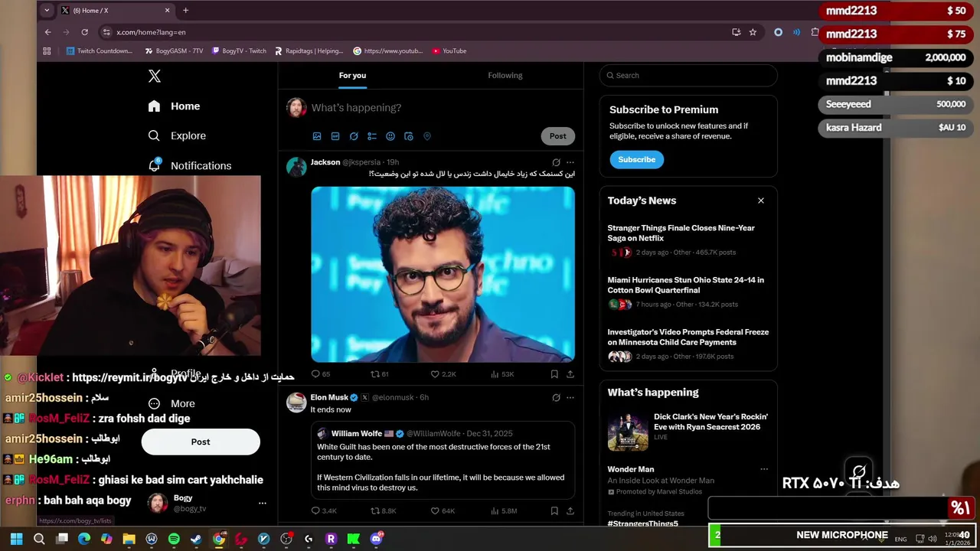The width and height of the screenshot is (980, 551).
Task: Open Discord from the taskbar
Action: (x=376, y=539)
